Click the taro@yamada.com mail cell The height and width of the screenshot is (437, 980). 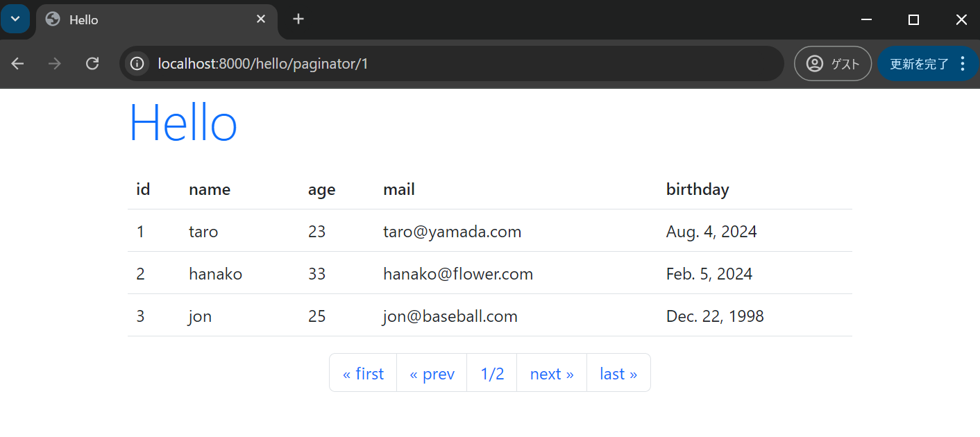452,232
